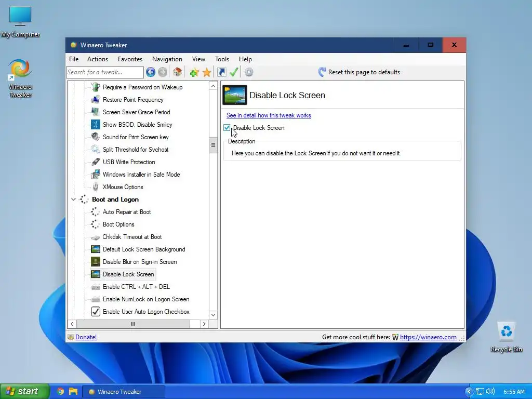Click the Windows Installer in Safe Mode icon

(x=96, y=175)
